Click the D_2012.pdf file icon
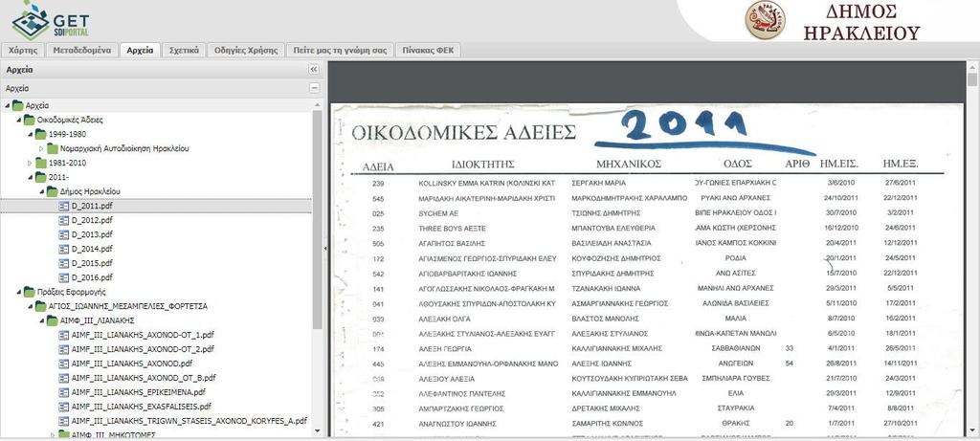Viewport: 980px width, 441px height. point(64,220)
